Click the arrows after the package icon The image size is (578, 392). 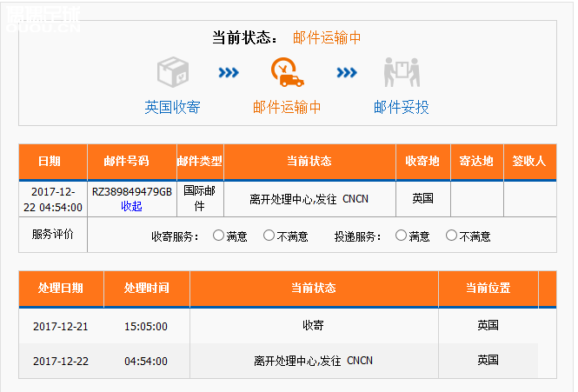point(229,73)
